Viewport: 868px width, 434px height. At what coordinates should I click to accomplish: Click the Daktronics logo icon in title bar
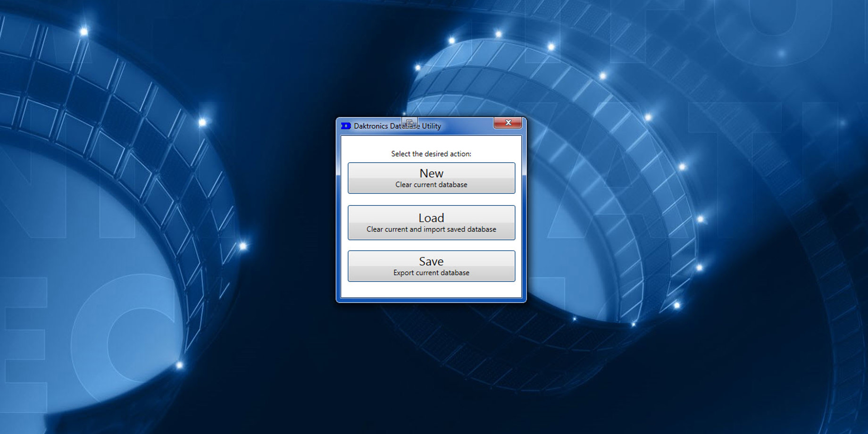point(346,126)
